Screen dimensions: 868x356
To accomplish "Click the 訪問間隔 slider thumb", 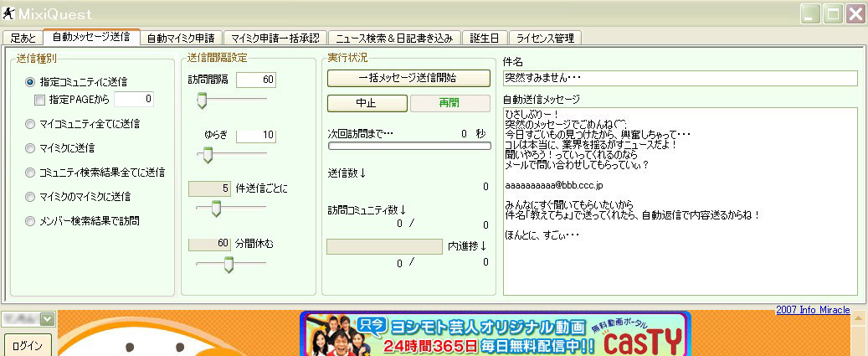I will point(203,101).
